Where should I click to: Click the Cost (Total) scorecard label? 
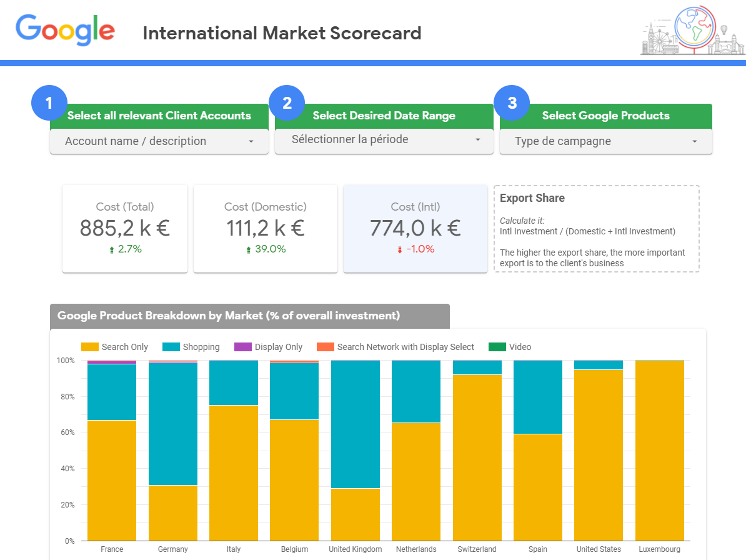click(125, 207)
